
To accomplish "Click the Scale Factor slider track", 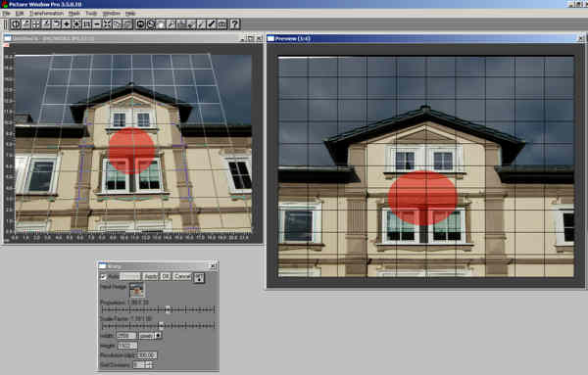I will (x=158, y=325).
